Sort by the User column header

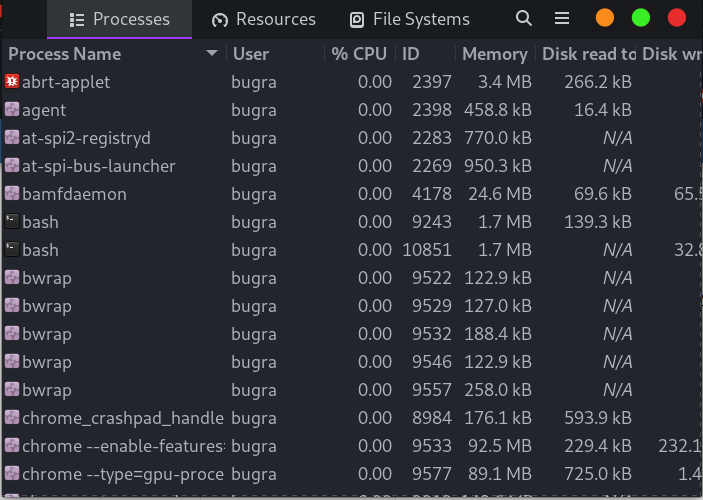click(251, 54)
